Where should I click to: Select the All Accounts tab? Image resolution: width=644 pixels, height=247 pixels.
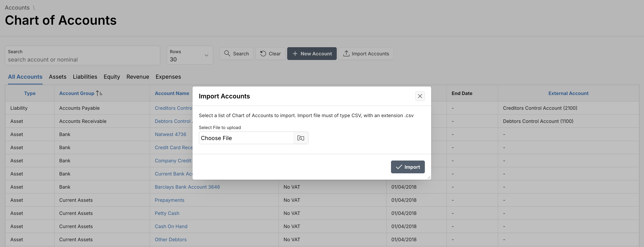[x=25, y=77]
